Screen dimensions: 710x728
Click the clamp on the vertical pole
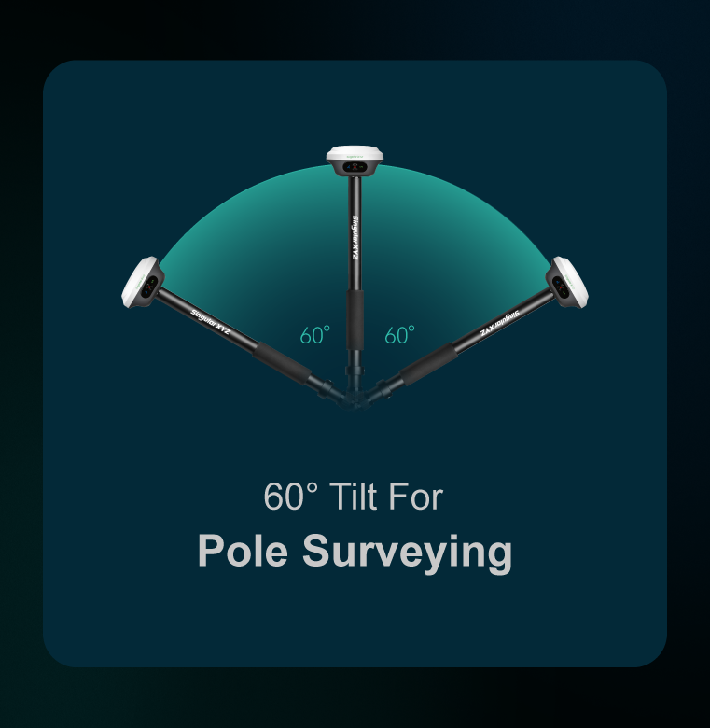[355, 371]
